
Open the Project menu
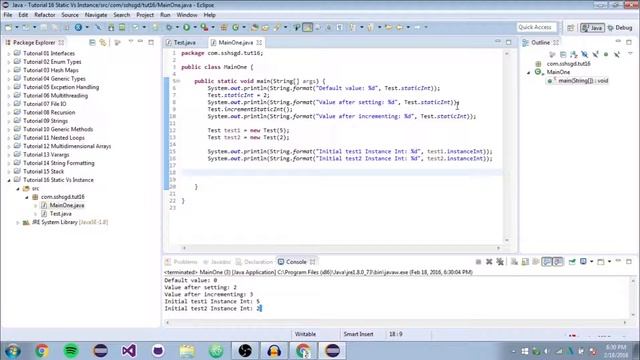145,15
